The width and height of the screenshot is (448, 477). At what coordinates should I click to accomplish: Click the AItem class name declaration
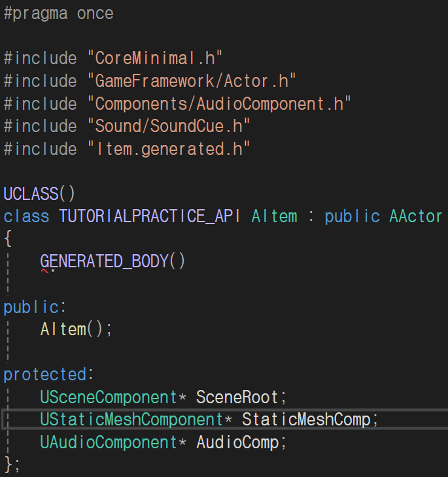275,216
